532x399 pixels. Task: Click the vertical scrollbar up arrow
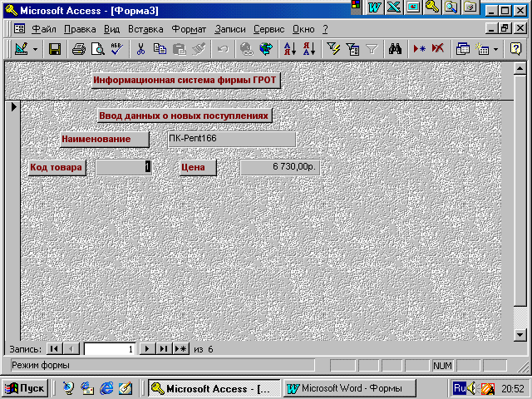click(x=520, y=68)
